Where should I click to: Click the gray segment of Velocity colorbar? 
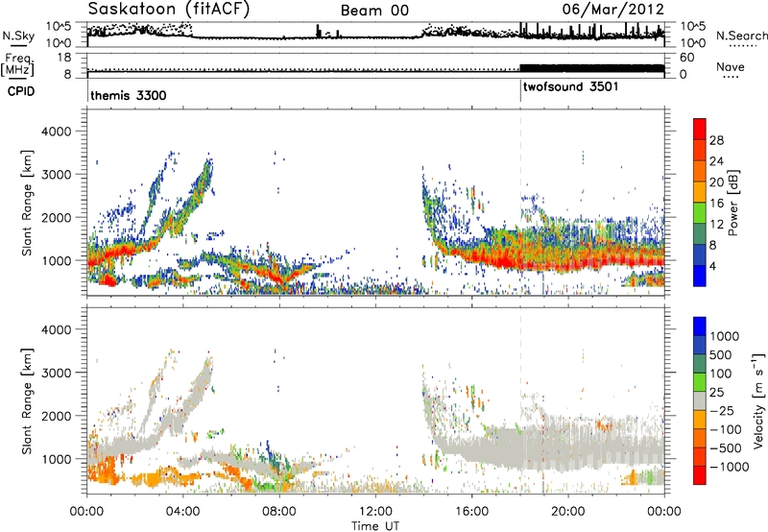pyautogui.click(x=700, y=400)
